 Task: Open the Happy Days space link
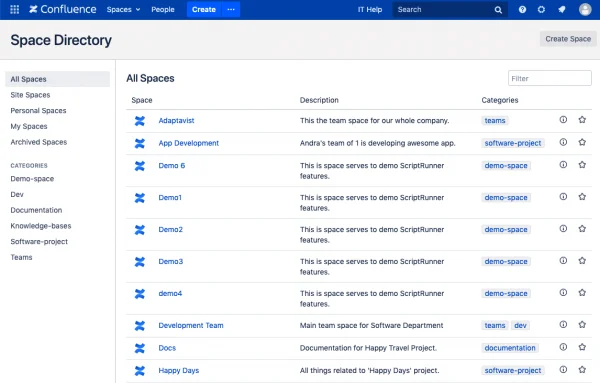pos(179,370)
